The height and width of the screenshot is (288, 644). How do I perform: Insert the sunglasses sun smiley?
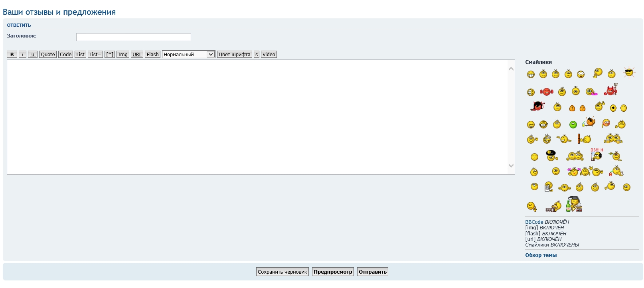(x=629, y=72)
